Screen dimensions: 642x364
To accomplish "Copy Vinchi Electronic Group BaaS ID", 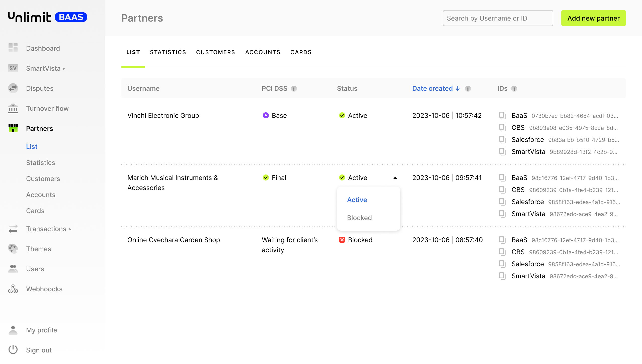I will [x=502, y=116].
